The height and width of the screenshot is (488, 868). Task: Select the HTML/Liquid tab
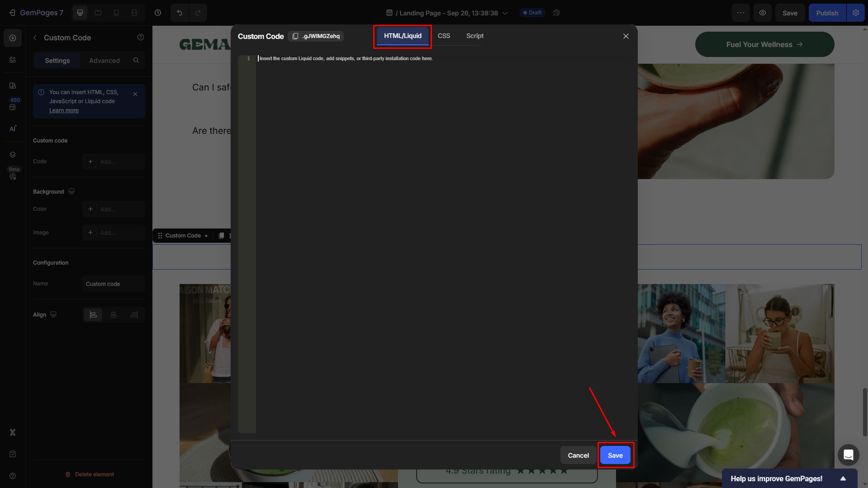coord(403,36)
